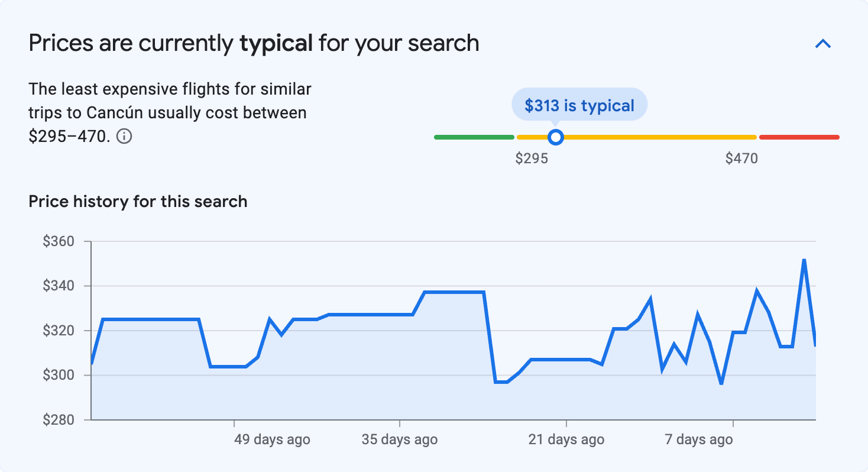Click the $280 gridline label on the chart

coord(59,420)
